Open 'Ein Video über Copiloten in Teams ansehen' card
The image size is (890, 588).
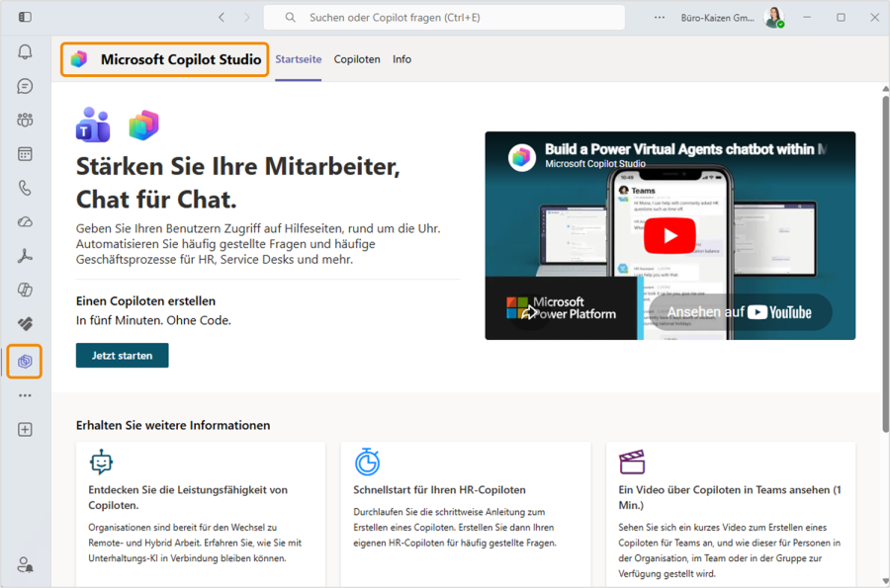(x=731, y=514)
